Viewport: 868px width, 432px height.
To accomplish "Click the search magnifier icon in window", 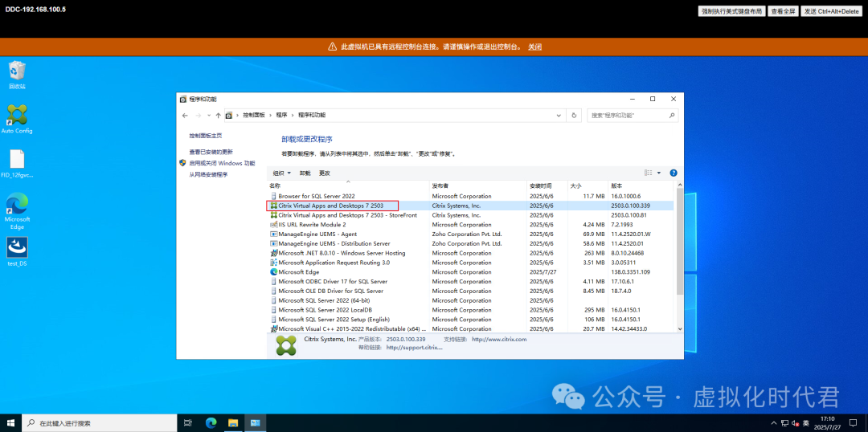I will click(671, 116).
